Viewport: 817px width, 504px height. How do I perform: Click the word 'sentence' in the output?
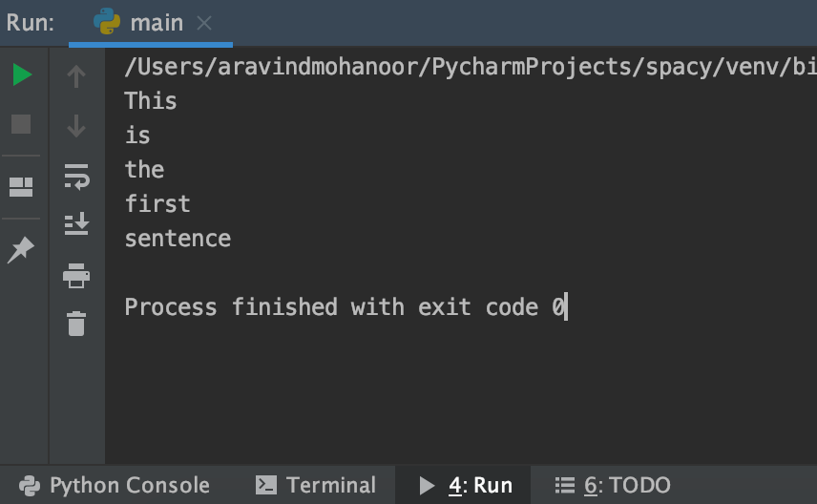point(178,238)
